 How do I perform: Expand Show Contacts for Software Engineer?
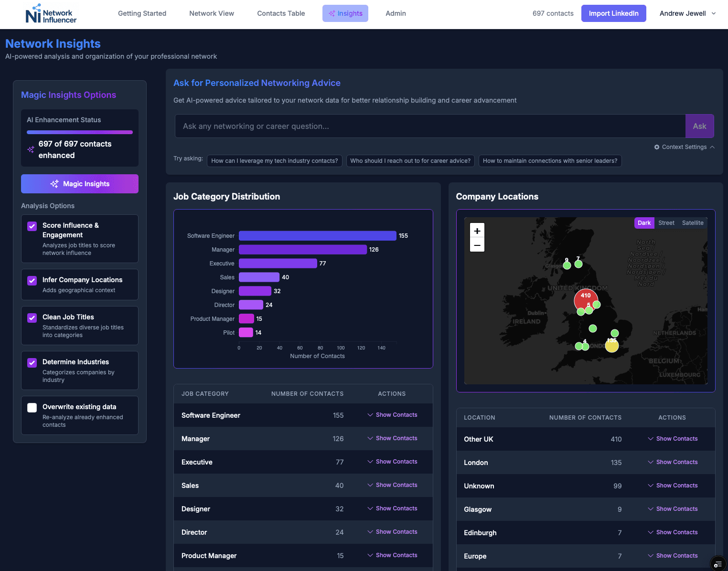(392, 415)
